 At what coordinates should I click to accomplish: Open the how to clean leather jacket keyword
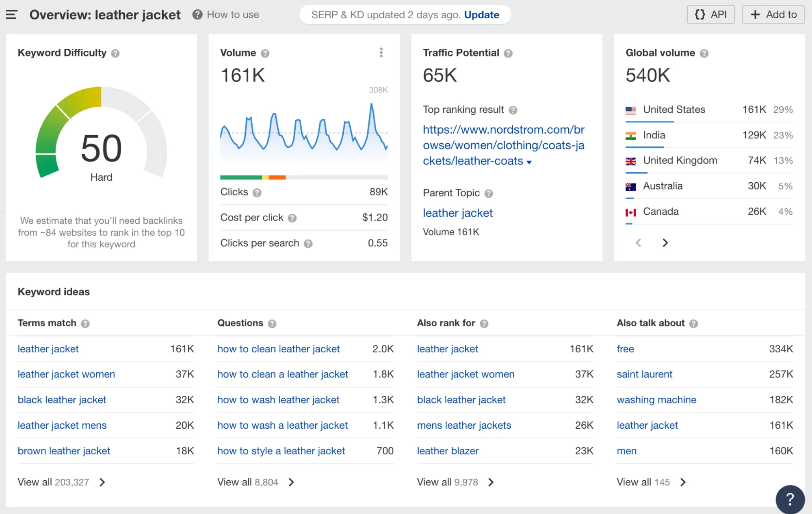point(278,349)
